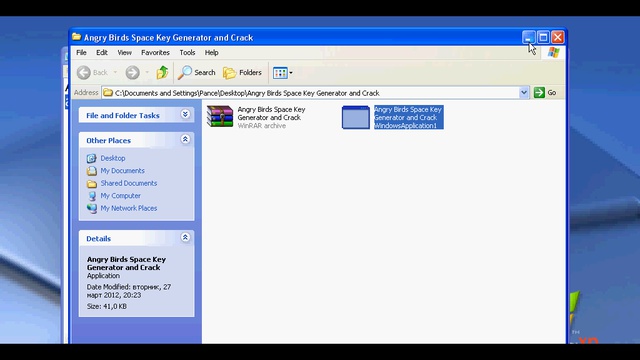640x360 pixels.
Task: Click the My Network Places icon
Action: (91, 208)
